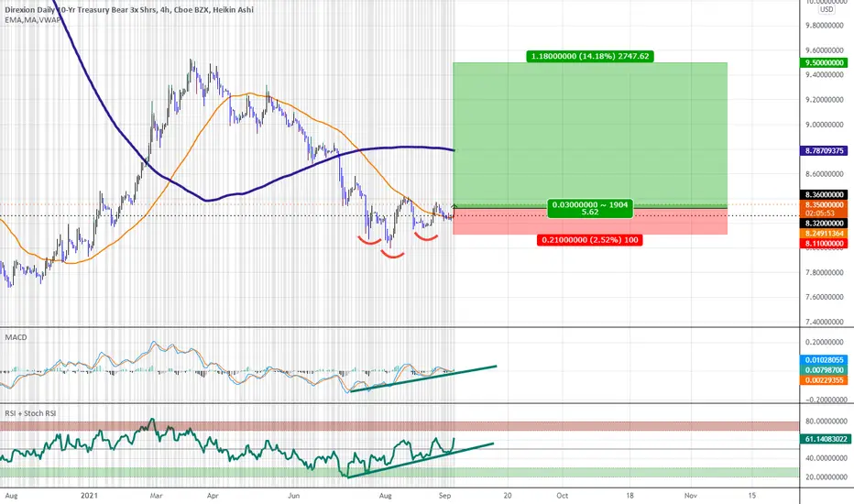This screenshot has width=854, height=504.
Task: Click the 9.50000000 green price tag
Action: 825,62
